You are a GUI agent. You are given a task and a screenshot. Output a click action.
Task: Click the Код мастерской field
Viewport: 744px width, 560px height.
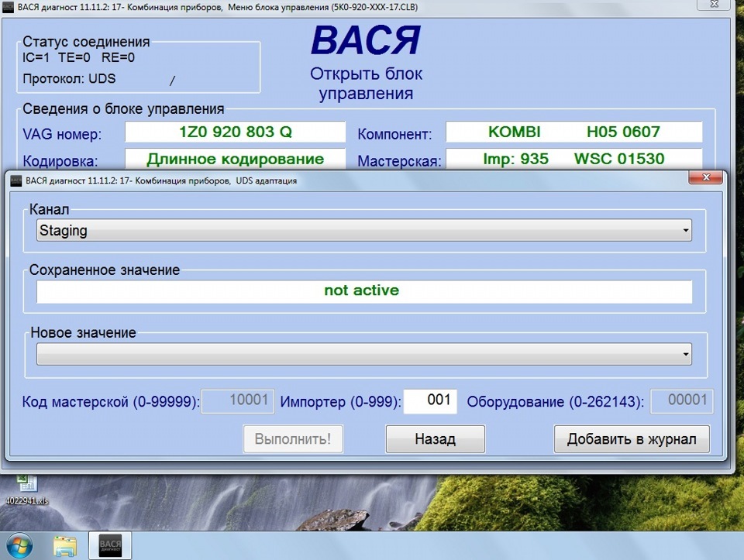pos(238,401)
